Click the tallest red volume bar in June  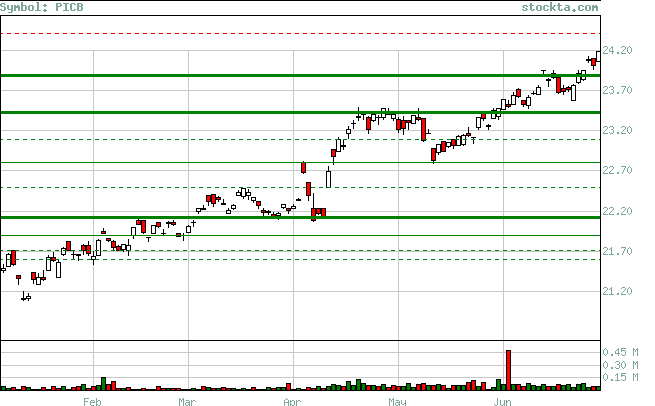click(x=508, y=370)
